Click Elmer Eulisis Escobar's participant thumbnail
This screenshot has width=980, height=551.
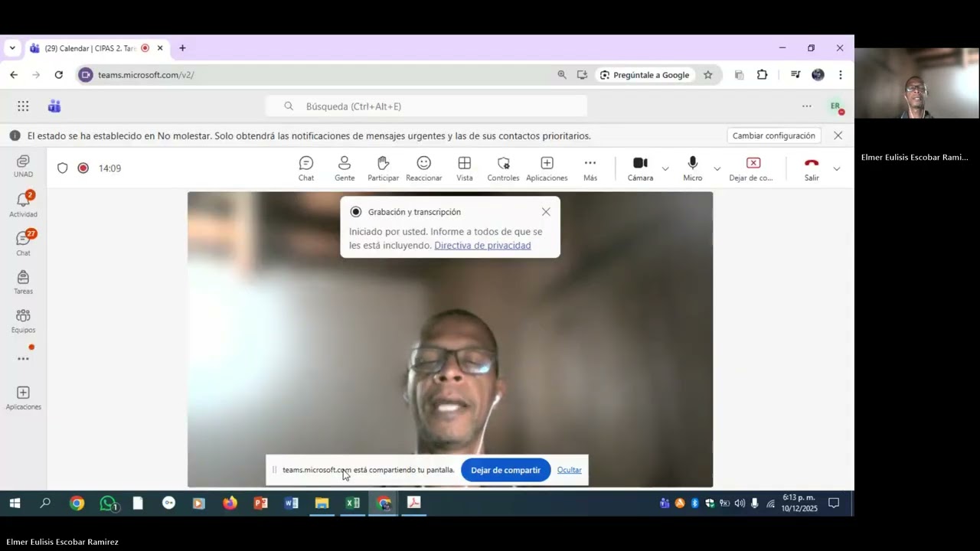pyautogui.click(x=916, y=83)
